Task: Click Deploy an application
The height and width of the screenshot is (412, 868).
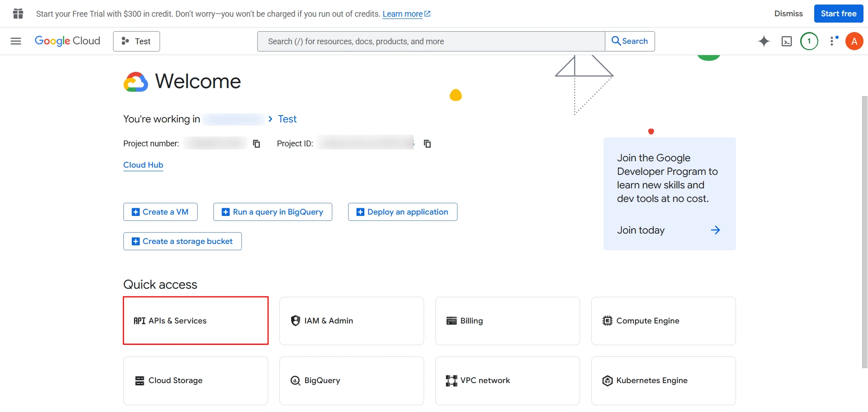Action: click(x=402, y=211)
